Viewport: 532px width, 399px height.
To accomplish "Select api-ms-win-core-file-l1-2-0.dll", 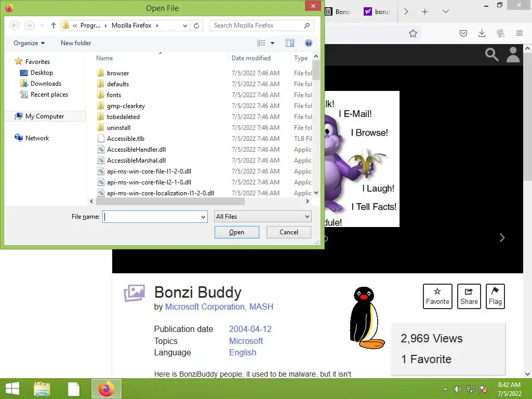I will 149,171.
